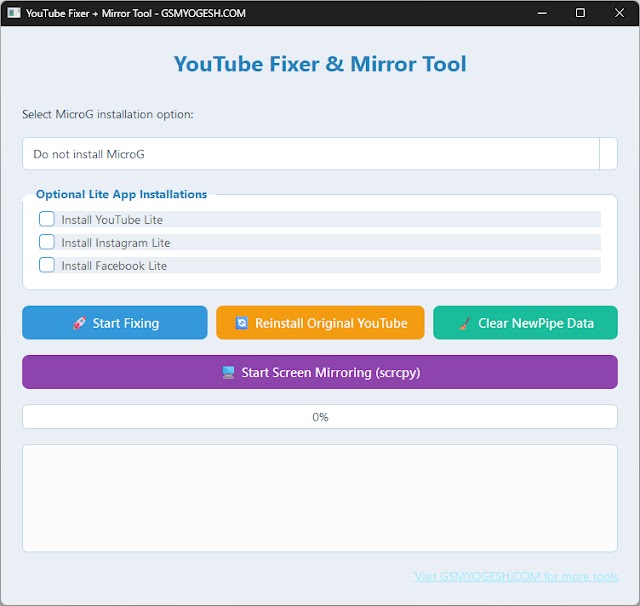Click the app icon in title bar
The height and width of the screenshot is (606, 640).
[14, 13]
